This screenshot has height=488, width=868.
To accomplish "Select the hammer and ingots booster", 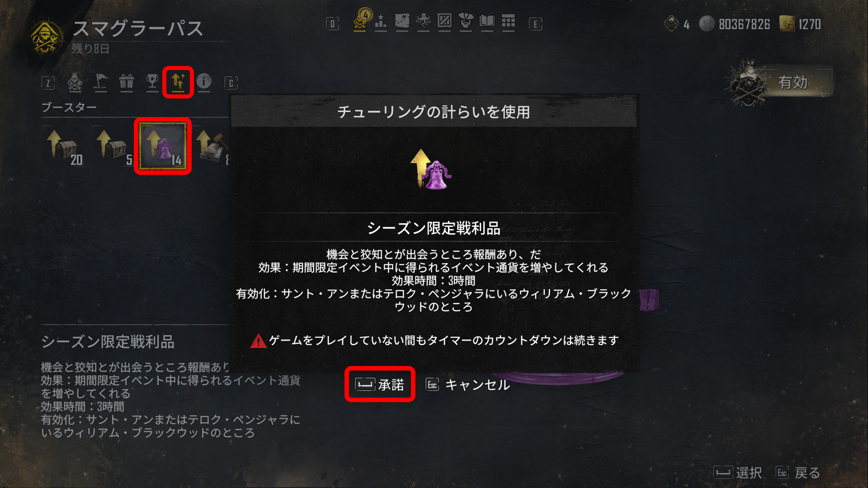I will (212, 147).
